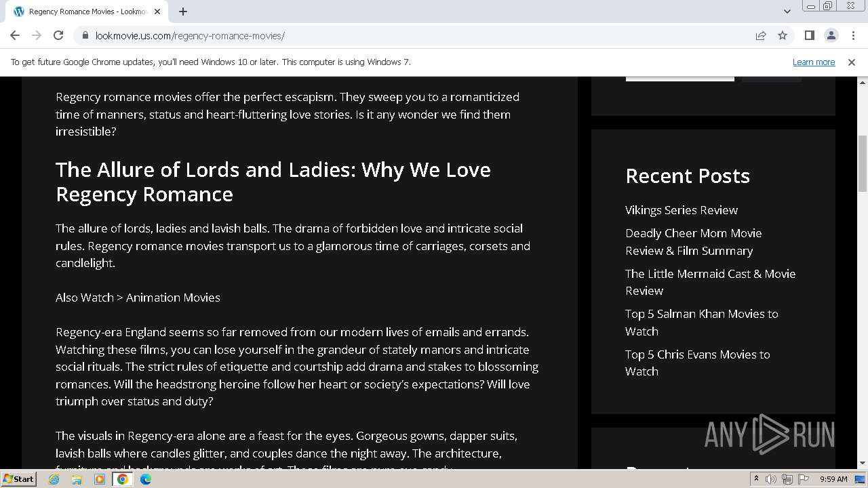Click the scrollbar up arrow
Screen dimensions: 868x488
click(x=863, y=82)
